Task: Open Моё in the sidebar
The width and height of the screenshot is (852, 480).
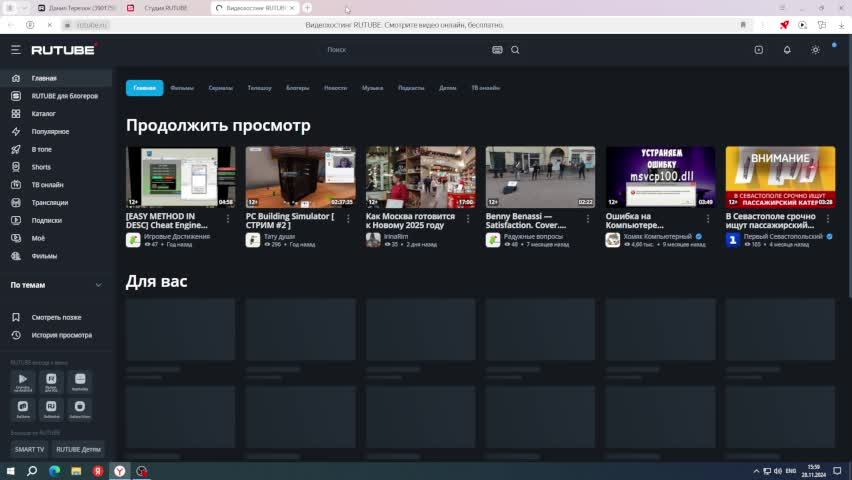Action: tap(56, 238)
